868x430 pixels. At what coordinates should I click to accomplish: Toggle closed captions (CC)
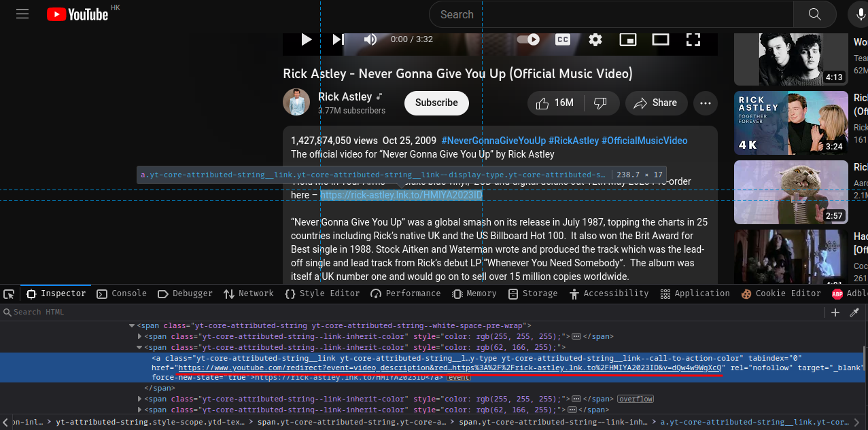click(x=563, y=39)
